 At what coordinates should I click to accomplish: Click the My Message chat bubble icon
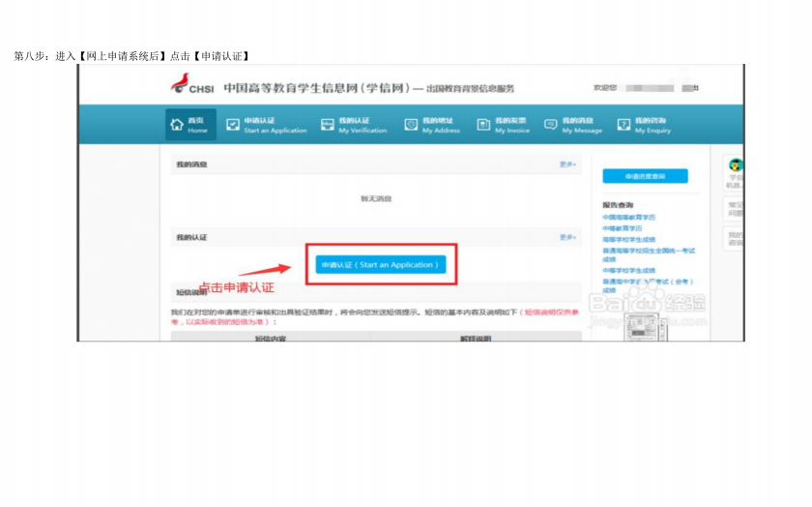coord(550,125)
